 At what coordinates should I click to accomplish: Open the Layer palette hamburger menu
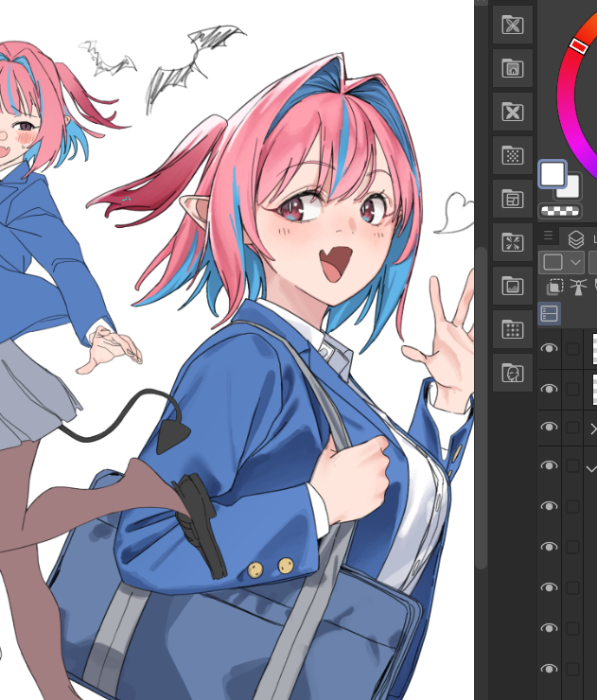click(x=549, y=236)
